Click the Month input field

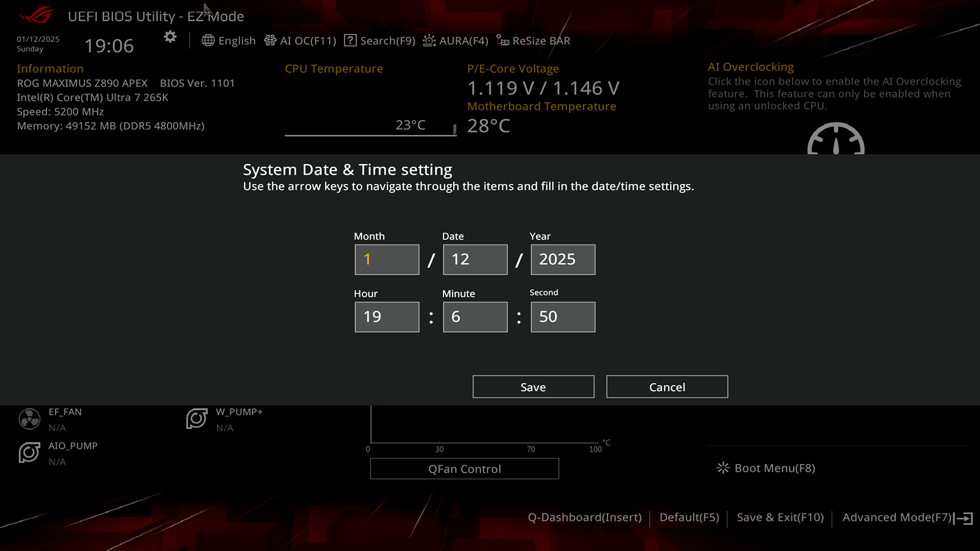click(x=386, y=259)
